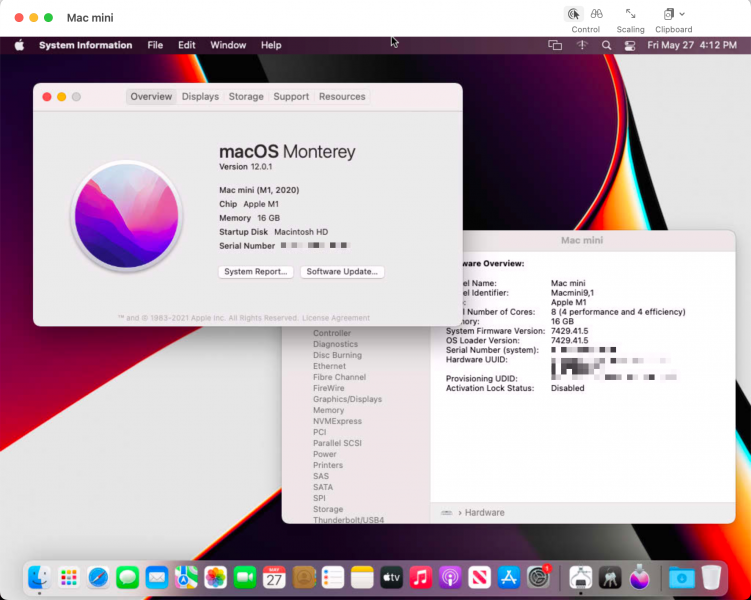Open the Window menu

pos(228,45)
